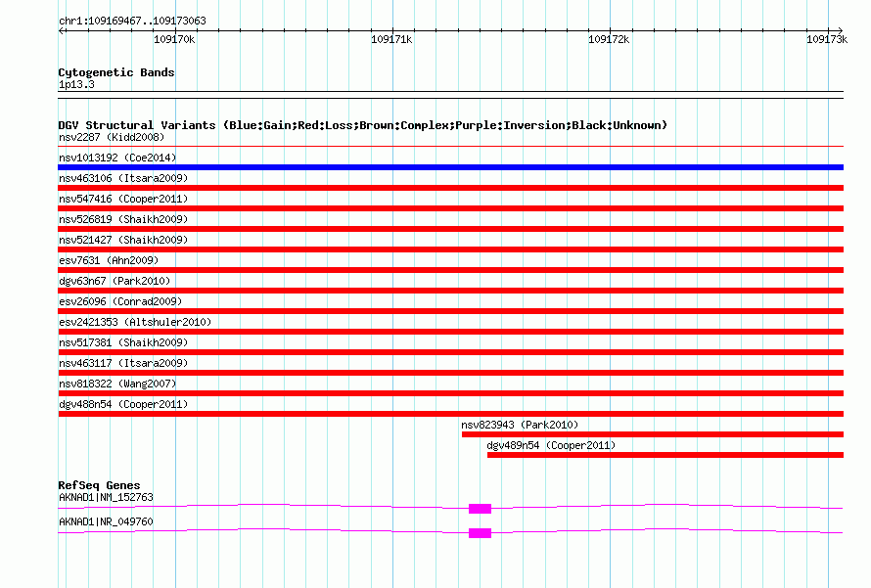This screenshot has height=588, width=871.
Task: Click the red bar under dgv489n54 (Cooper2011)
Action: pyautogui.click(x=665, y=455)
